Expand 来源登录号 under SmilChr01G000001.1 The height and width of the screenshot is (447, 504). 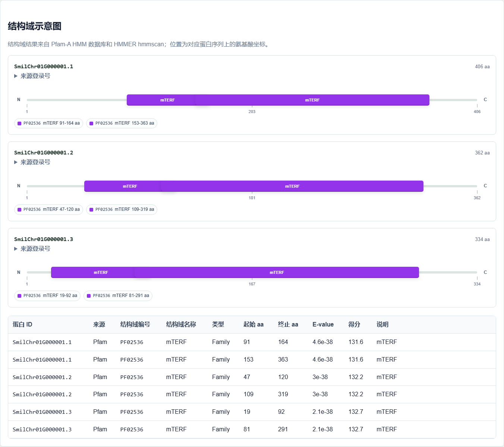click(x=32, y=76)
